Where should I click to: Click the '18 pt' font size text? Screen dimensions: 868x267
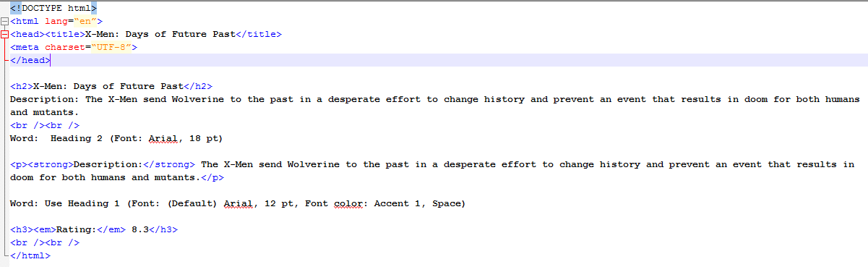[x=203, y=138]
